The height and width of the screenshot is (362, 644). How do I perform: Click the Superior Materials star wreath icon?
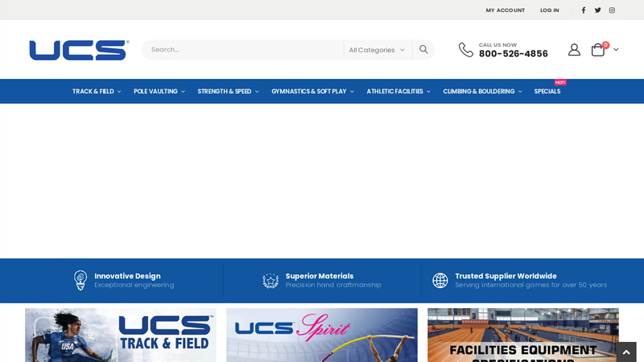270,281
